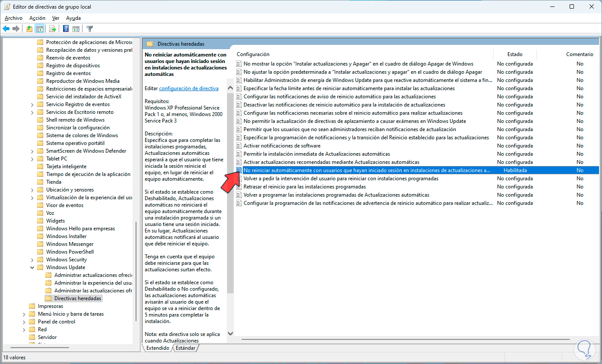Click the description pane scroll-up arrow
Viewport: 602px width, 364px height.
coord(230,88)
